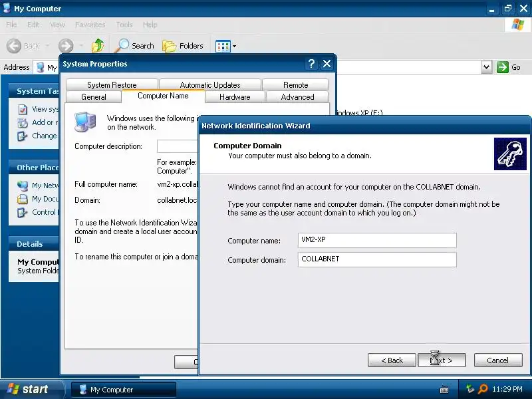Switch to the Remote tab
The width and height of the screenshot is (532, 399).
(295, 85)
